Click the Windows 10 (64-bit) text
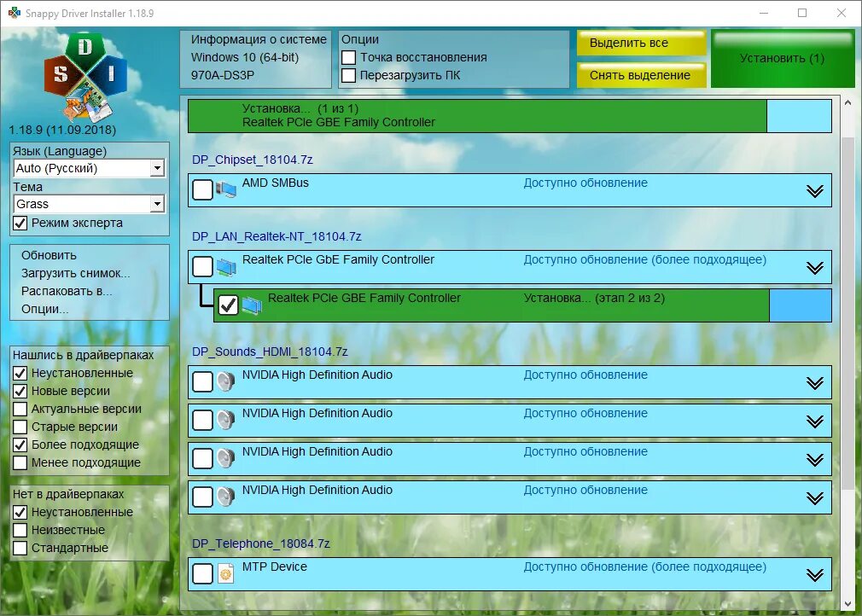862x616 pixels. [x=245, y=57]
